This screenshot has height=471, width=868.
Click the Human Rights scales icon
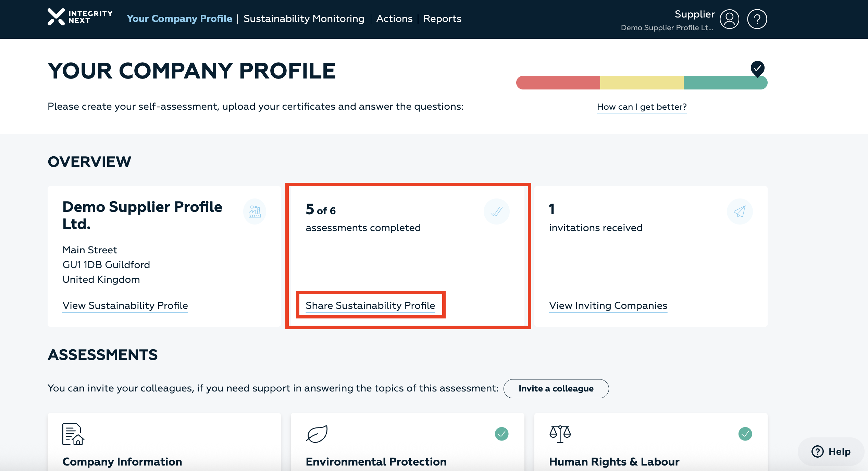tap(560, 434)
